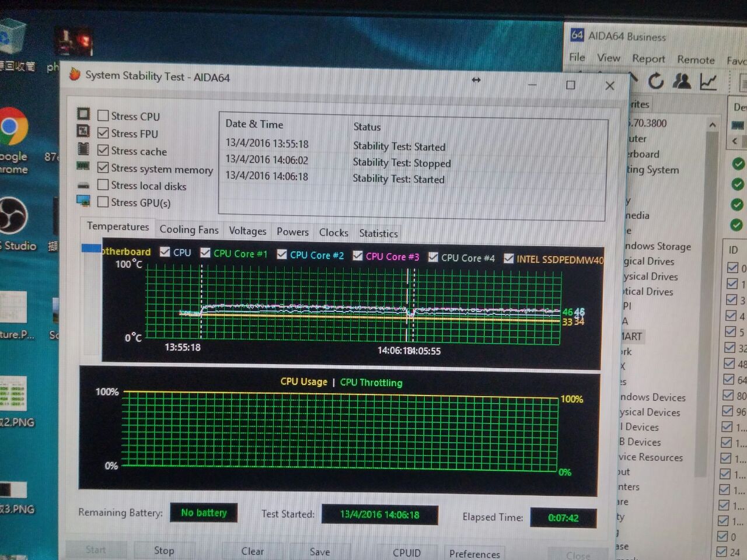Select the 2.PNG file on desktop
The width and height of the screenshot is (747, 560).
click(15, 401)
